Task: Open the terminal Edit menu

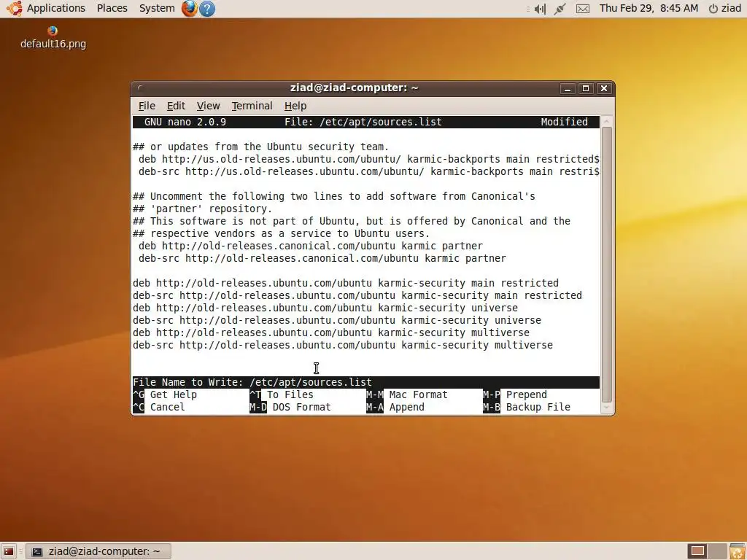Action: tap(176, 106)
